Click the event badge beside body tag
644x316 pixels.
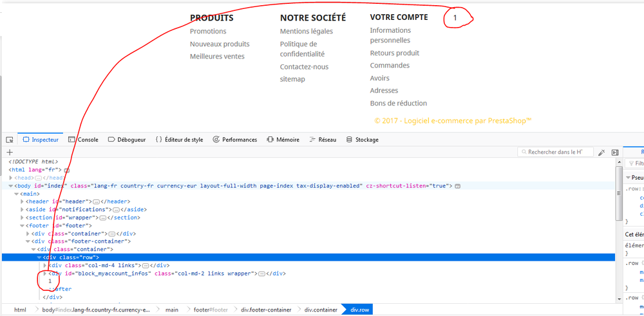[457, 186]
